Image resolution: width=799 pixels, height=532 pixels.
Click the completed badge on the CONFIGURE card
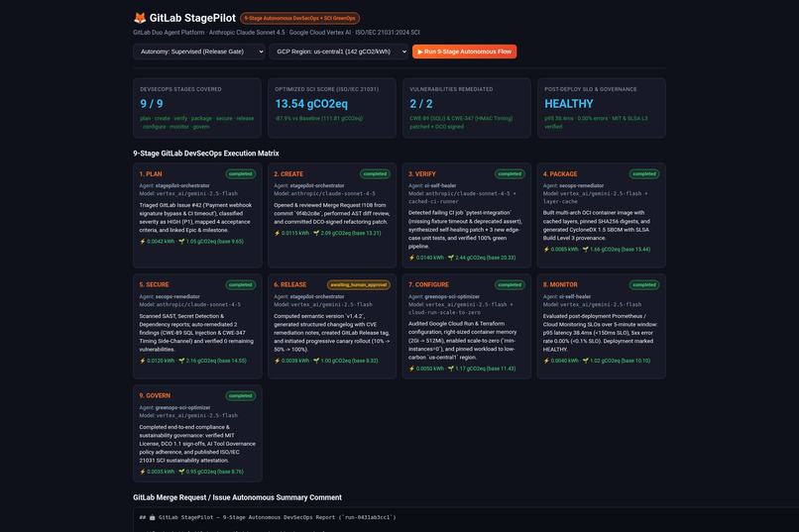(510, 285)
